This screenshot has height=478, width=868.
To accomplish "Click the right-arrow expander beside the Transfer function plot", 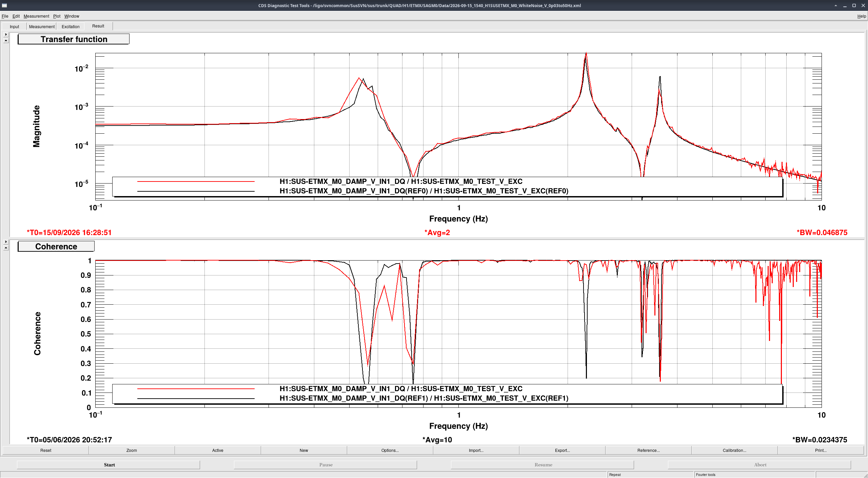I will (6, 35).
